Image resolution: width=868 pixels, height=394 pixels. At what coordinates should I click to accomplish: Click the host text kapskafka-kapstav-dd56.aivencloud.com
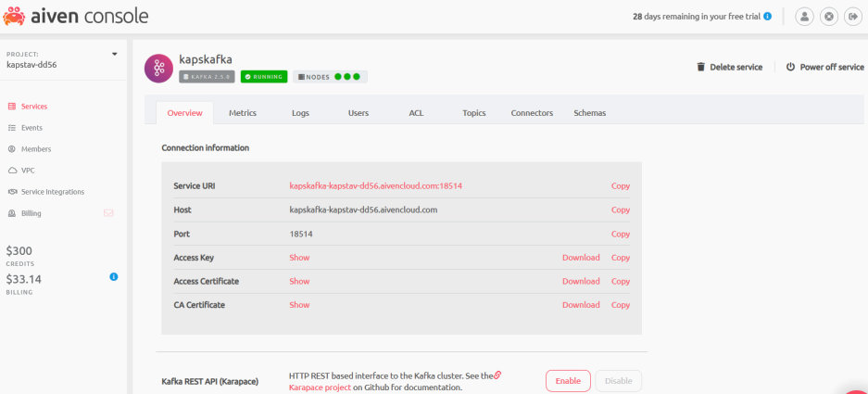pos(364,210)
